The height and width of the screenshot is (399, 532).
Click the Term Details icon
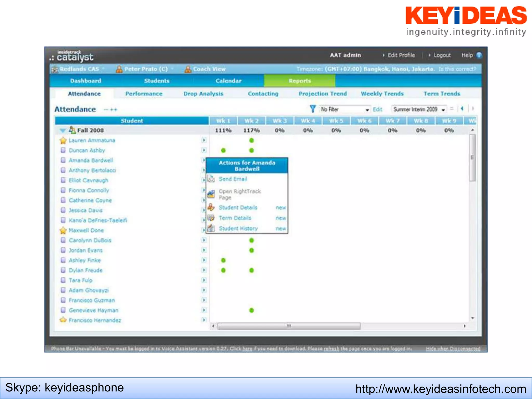(211, 218)
